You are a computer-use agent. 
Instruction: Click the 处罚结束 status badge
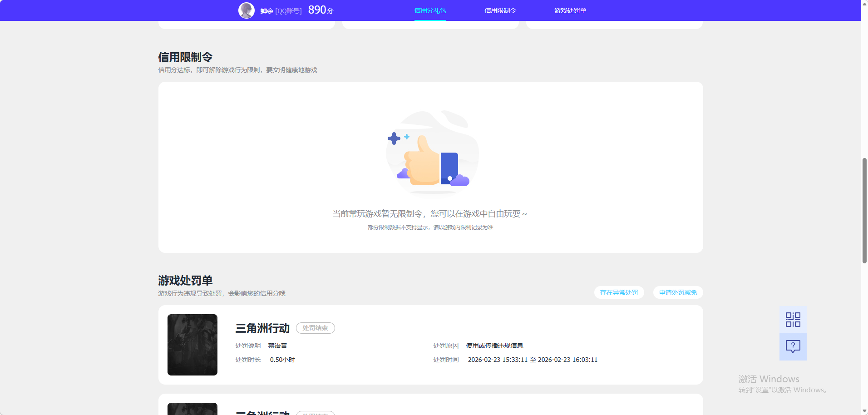(x=315, y=328)
